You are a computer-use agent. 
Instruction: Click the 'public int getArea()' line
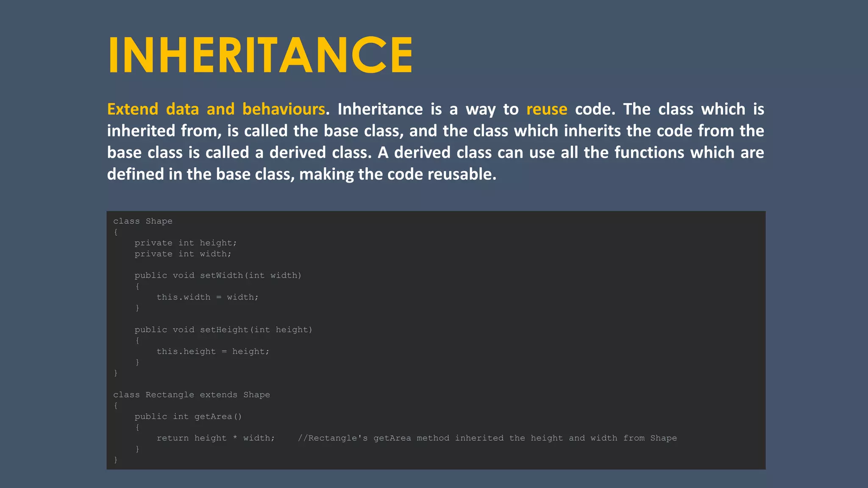(x=188, y=416)
